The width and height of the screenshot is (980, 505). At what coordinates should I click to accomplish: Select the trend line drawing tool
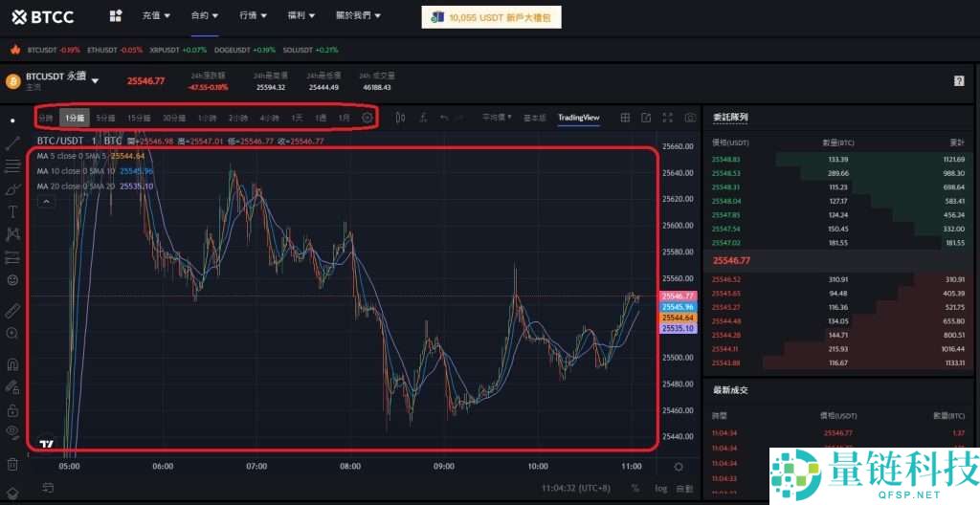[x=12, y=143]
